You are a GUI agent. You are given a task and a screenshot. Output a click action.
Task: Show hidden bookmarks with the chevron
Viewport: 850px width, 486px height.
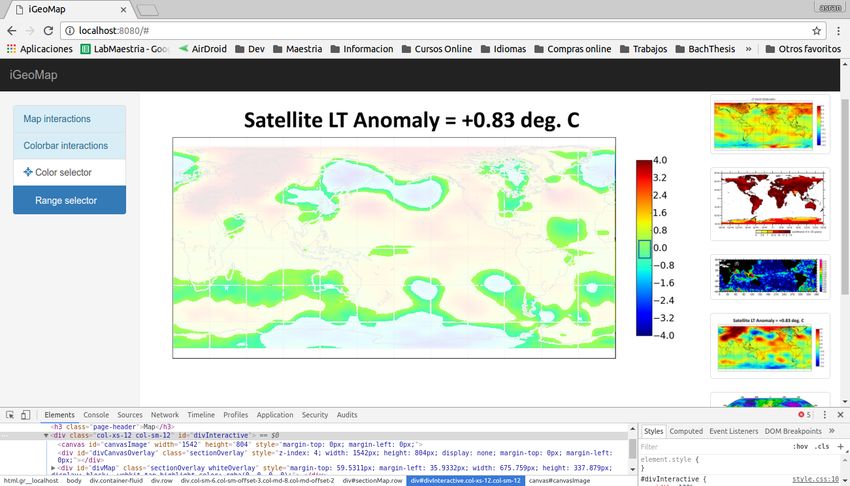748,49
